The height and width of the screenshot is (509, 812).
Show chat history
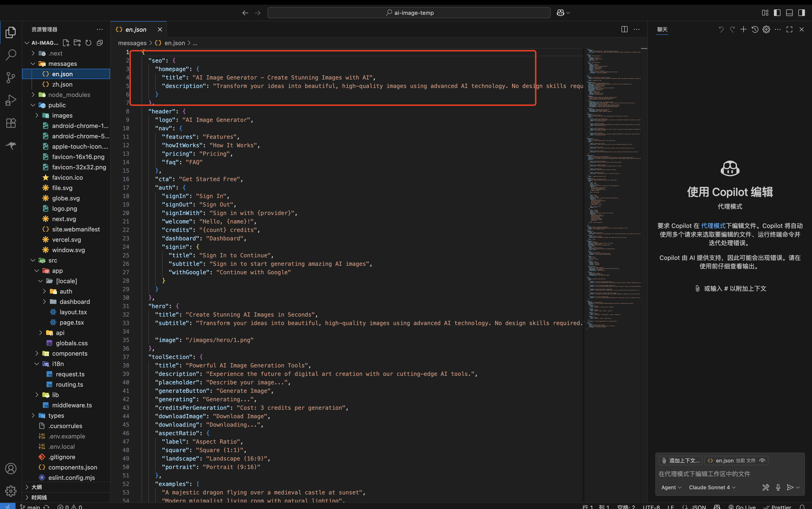point(755,29)
